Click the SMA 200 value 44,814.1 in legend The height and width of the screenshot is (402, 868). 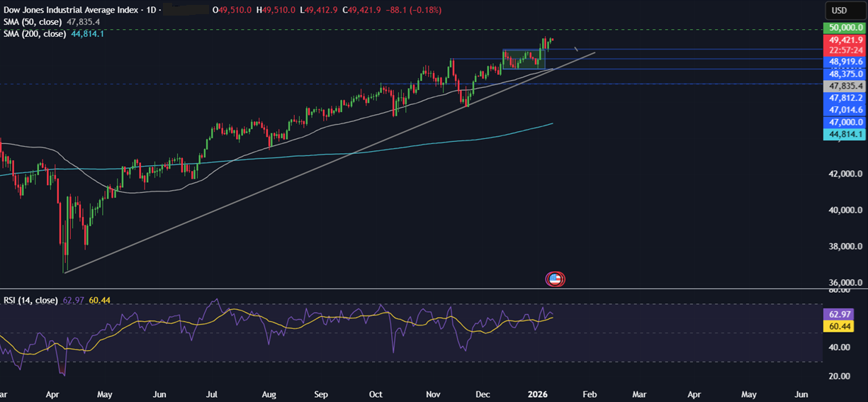(x=88, y=33)
